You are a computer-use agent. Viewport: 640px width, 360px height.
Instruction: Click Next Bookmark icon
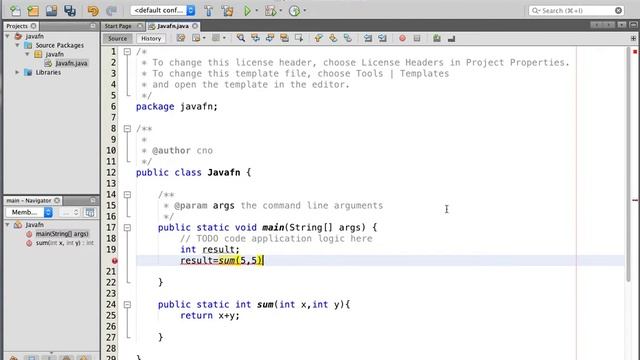[x=333, y=38]
